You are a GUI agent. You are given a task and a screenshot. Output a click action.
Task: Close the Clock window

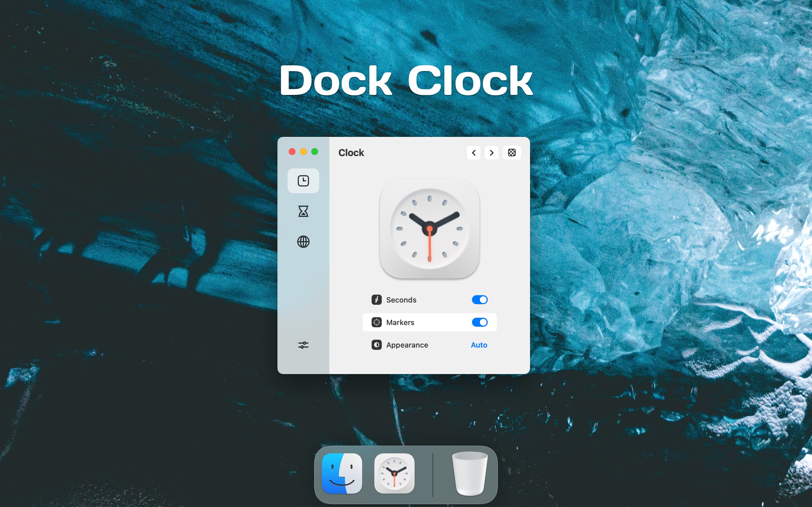(x=292, y=152)
